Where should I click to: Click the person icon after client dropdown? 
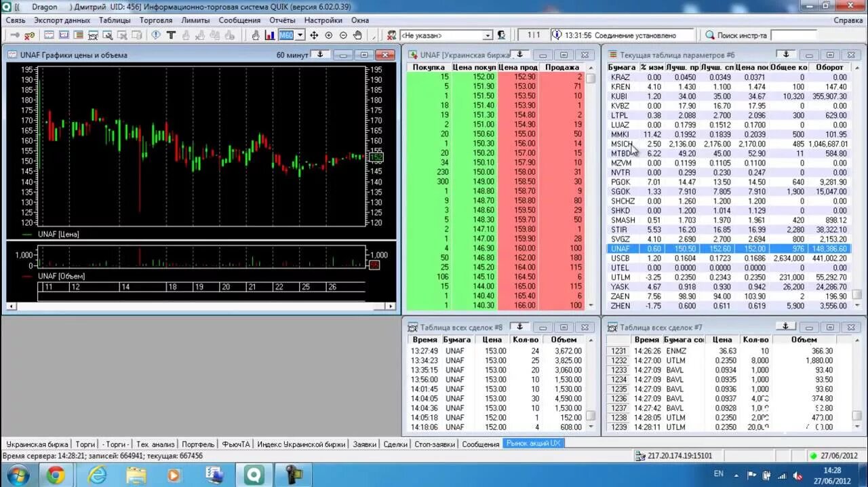click(501, 35)
